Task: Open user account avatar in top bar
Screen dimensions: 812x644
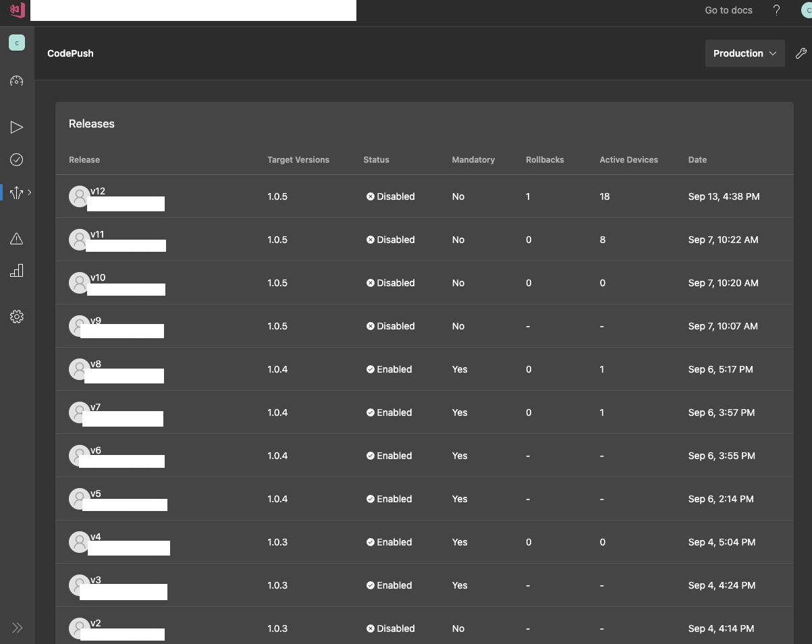Action: (806, 10)
